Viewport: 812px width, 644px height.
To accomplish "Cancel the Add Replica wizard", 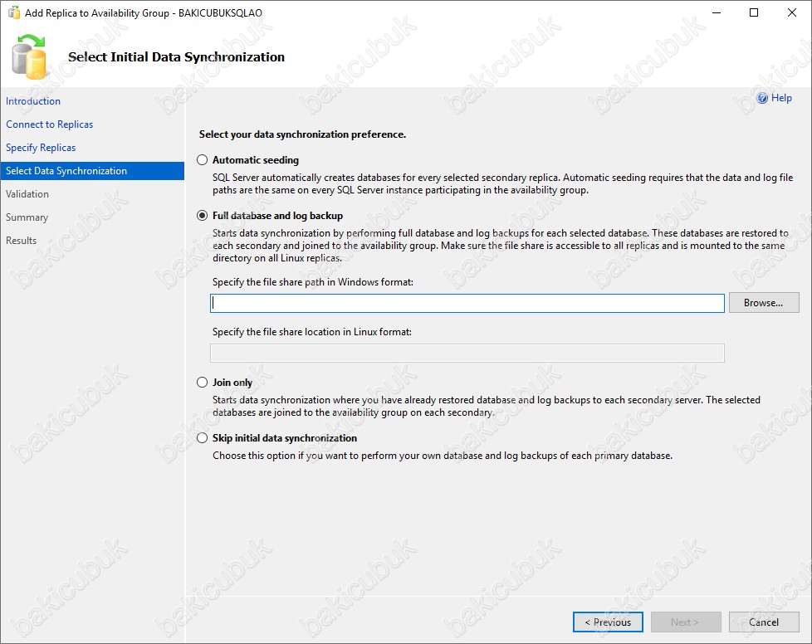I will (x=764, y=622).
